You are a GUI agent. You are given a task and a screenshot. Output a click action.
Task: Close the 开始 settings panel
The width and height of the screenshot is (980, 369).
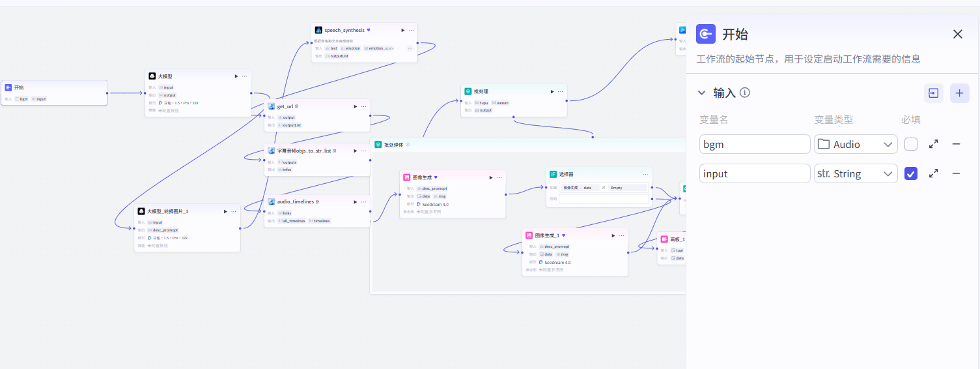[x=957, y=35]
